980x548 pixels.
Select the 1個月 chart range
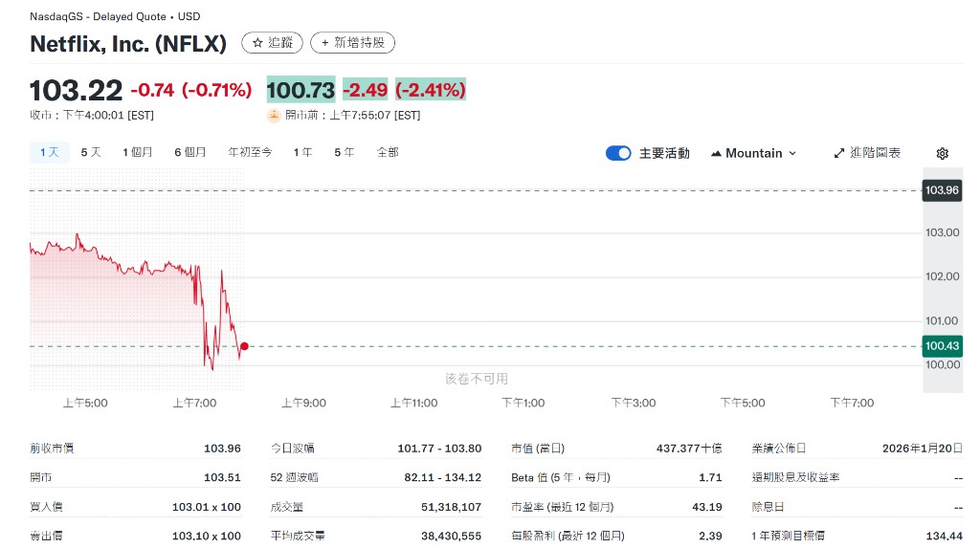click(137, 152)
